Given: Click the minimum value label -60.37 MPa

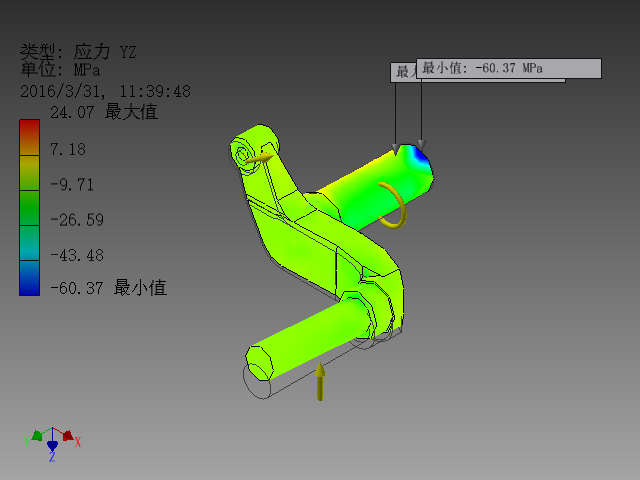Looking at the screenshot, I should click(x=509, y=68).
